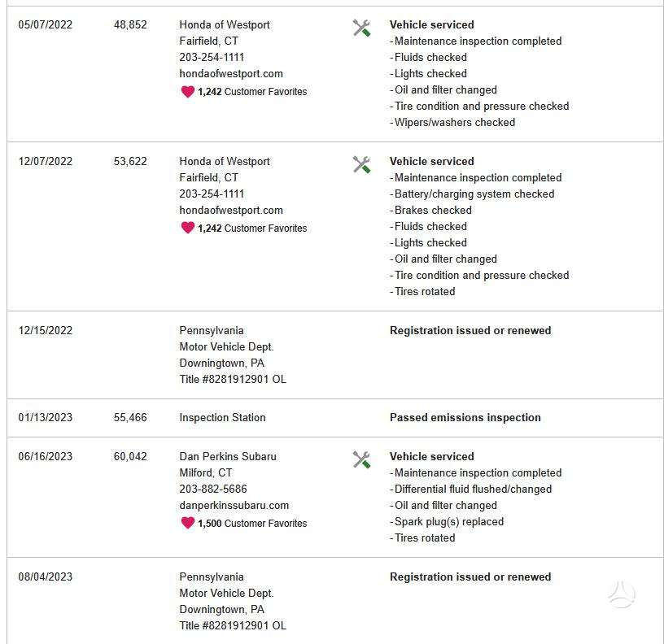Click the 12/15/2022 Registration issued or renewed heading
This screenshot has height=644, width=664.
point(470,330)
